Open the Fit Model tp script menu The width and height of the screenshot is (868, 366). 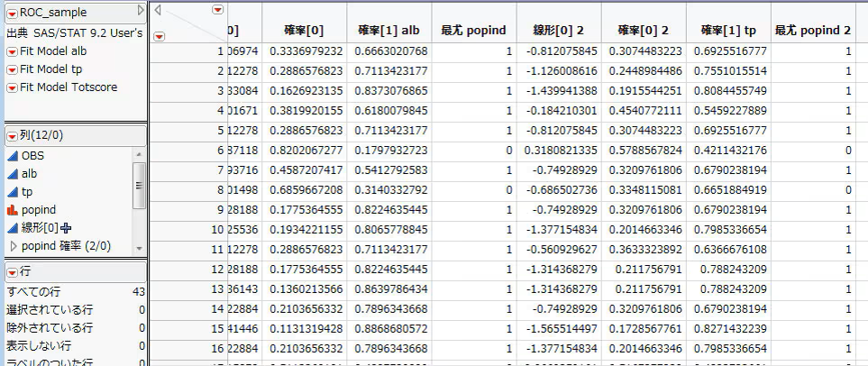(x=13, y=69)
